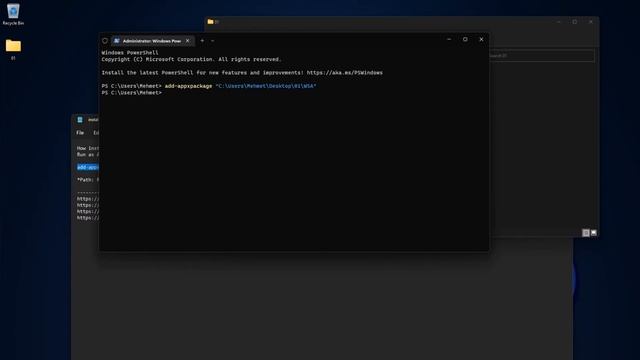Minimize the Windows Terminal window
This screenshot has height=360, width=640.
pyautogui.click(x=449, y=40)
